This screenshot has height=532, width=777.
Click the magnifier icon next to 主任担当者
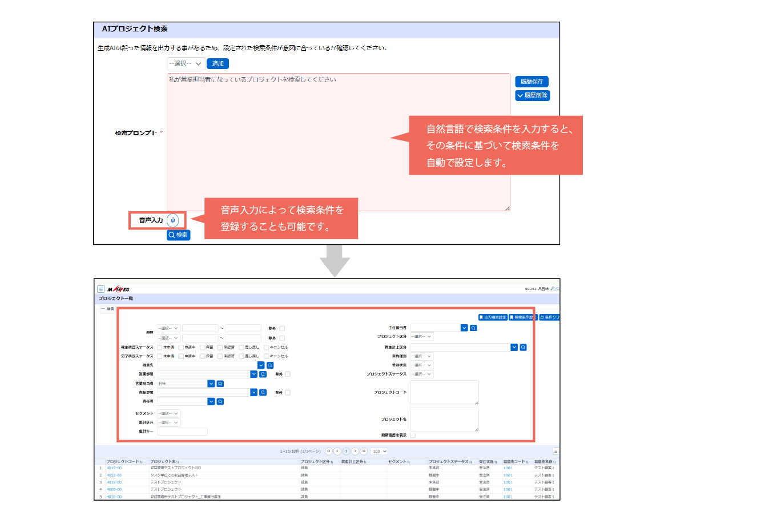click(x=473, y=328)
